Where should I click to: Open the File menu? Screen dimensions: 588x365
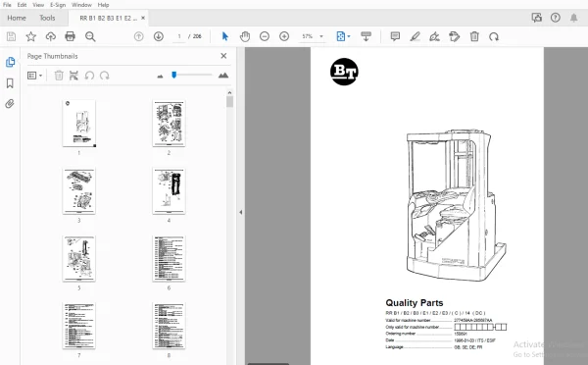pos(7,5)
